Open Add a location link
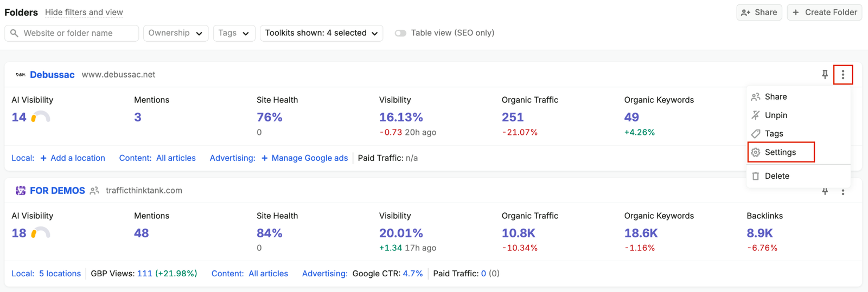868x292 pixels. tap(73, 158)
